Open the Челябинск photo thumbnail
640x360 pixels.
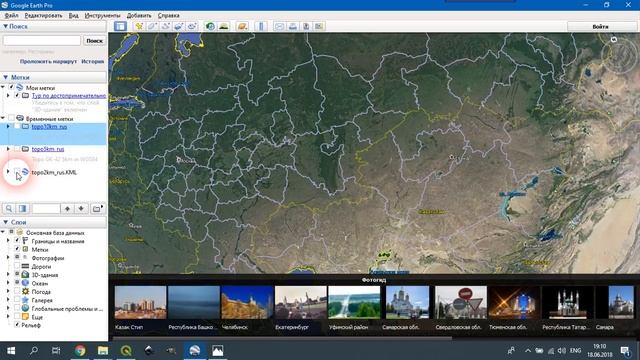click(247, 302)
